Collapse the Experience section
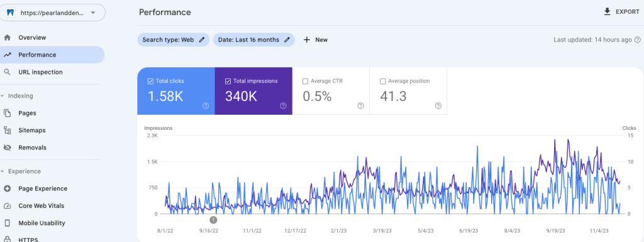 point(3,171)
